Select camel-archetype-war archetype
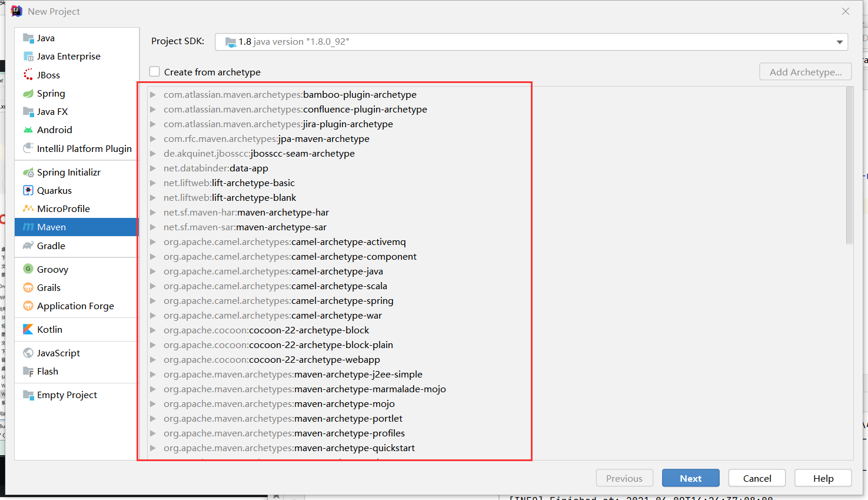The image size is (868, 500). 272,315
